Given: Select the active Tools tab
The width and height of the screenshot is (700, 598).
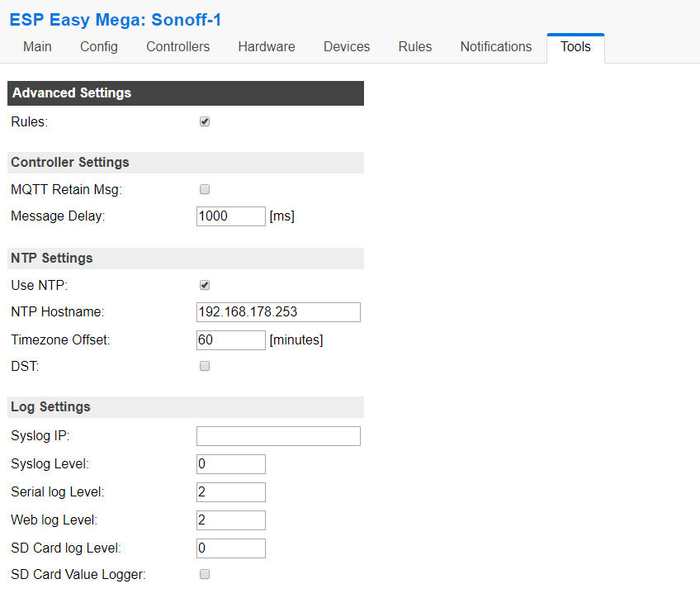Looking at the screenshot, I should pyautogui.click(x=575, y=47).
